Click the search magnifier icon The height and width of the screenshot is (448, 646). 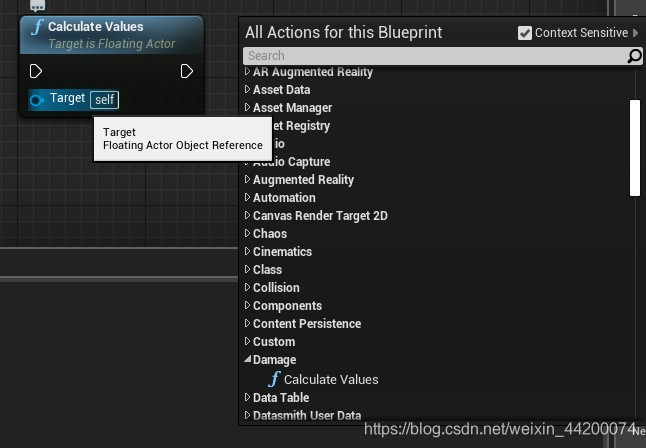click(x=634, y=56)
